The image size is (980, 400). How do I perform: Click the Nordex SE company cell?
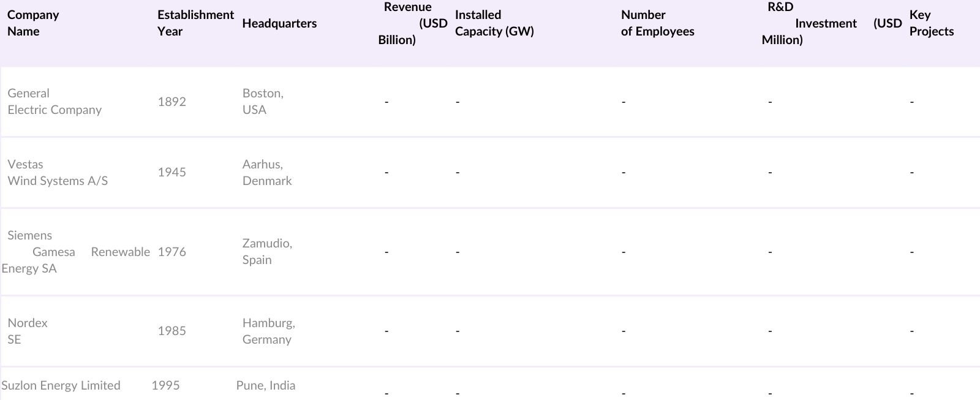[x=28, y=331]
